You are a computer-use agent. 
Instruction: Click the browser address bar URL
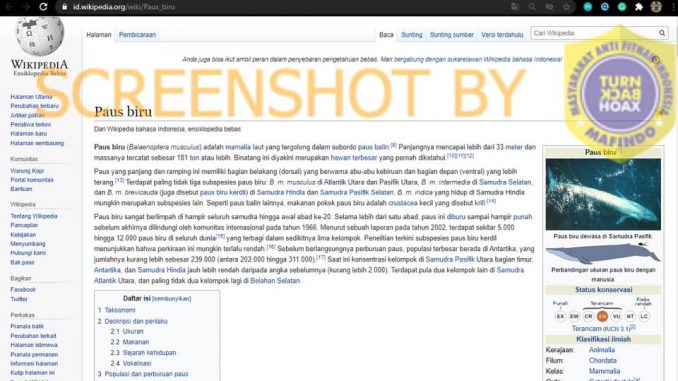click(x=124, y=7)
